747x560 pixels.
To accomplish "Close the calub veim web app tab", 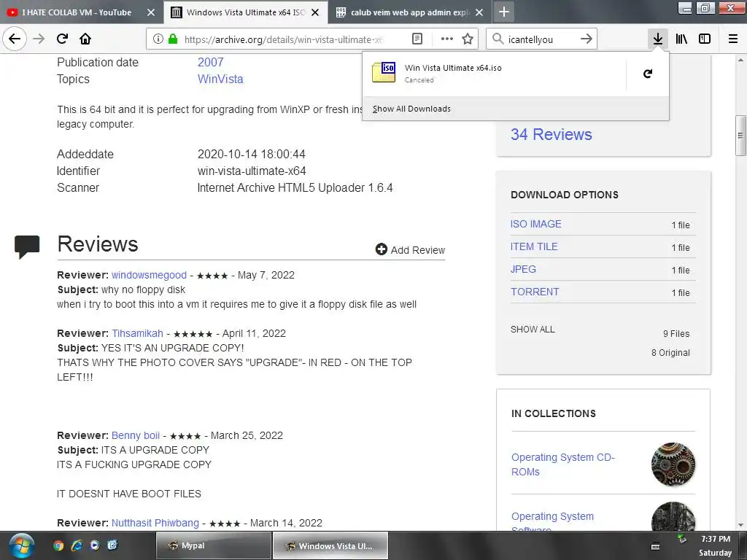I will pos(479,12).
